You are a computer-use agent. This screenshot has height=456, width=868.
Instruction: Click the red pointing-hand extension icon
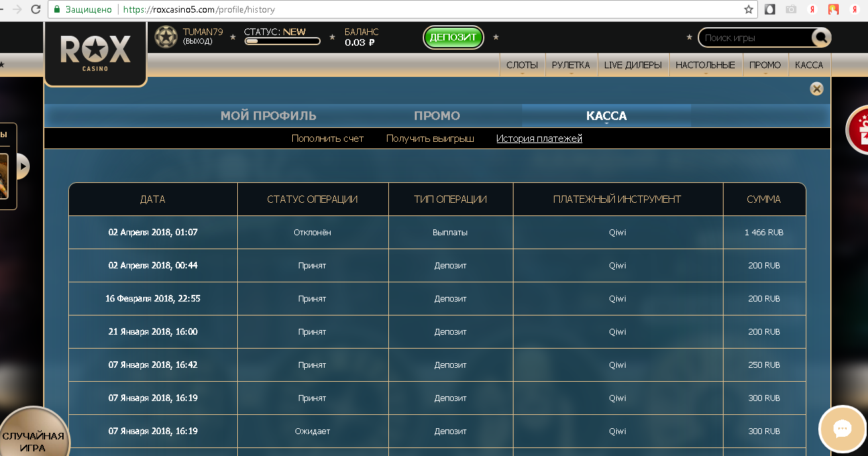834,10
